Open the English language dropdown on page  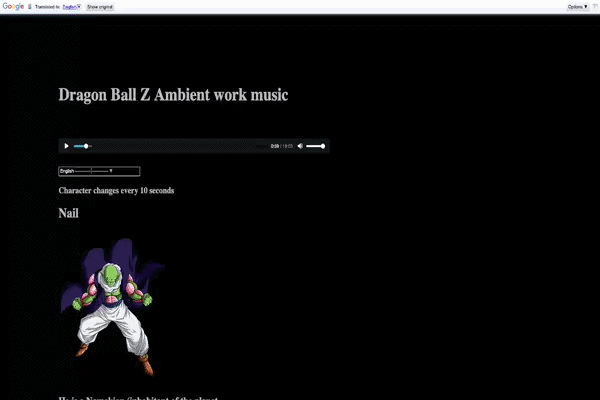coord(99,171)
